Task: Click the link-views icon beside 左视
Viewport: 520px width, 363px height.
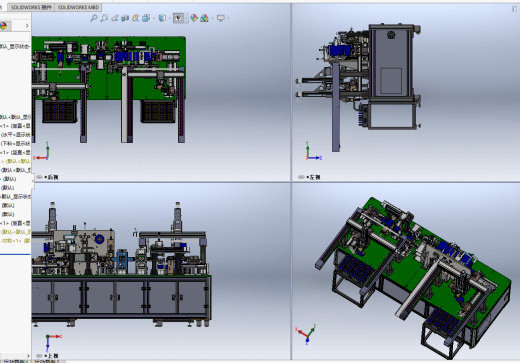Action: (x=301, y=177)
